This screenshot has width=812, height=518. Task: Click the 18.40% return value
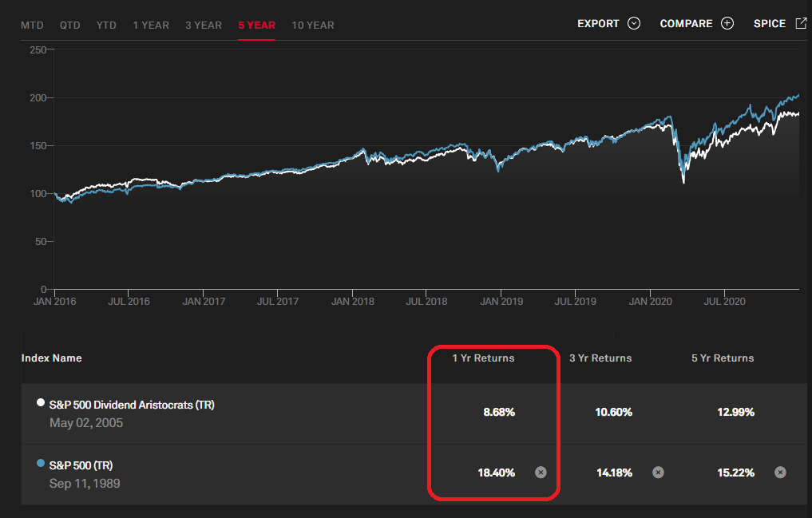point(496,473)
